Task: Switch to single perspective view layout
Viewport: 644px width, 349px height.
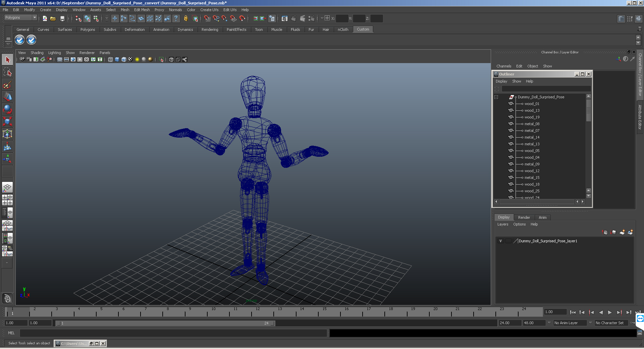Action: pos(7,187)
